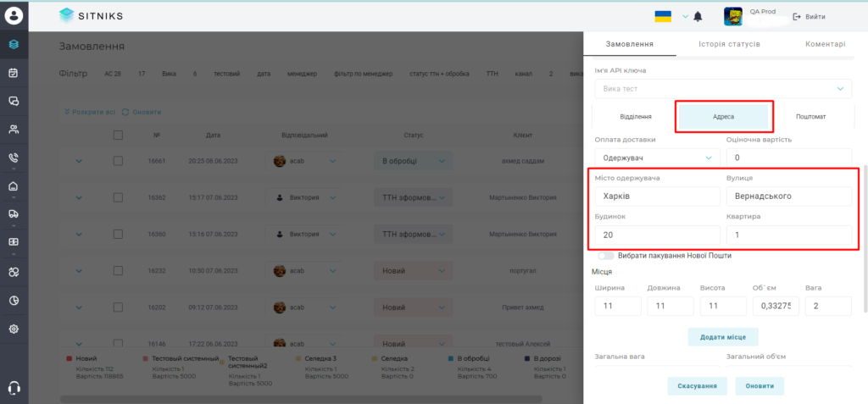Apply the фільтр по менеджер saved filter
This screenshot has height=404, width=868.
(x=363, y=74)
